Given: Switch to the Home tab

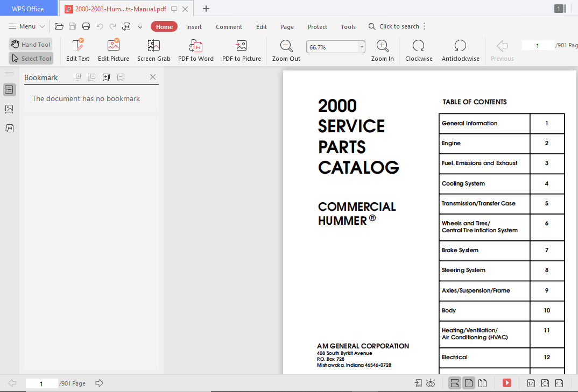Looking at the screenshot, I should [164, 26].
